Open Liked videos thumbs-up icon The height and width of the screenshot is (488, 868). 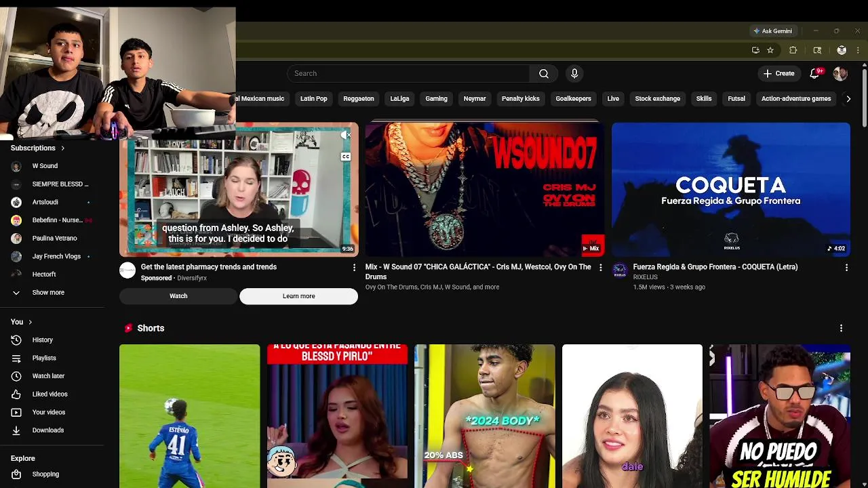16,394
